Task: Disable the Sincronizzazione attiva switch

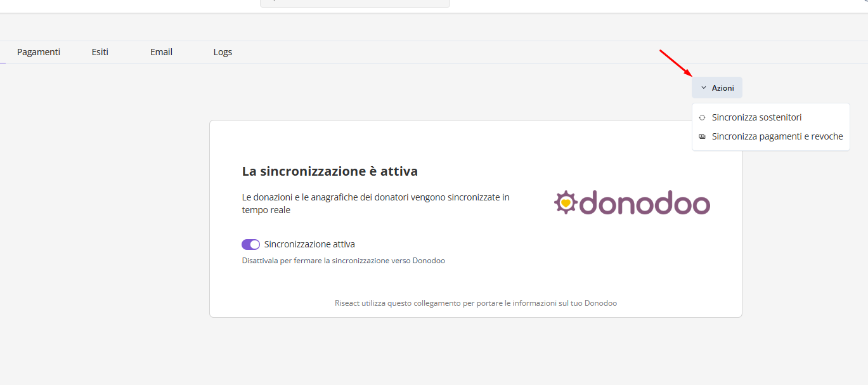Action: point(251,244)
